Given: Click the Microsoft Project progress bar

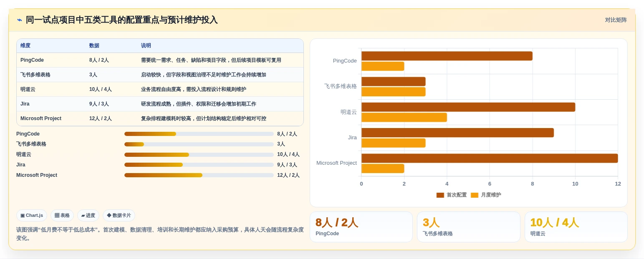Looking at the screenshot, I should [199, 175].
